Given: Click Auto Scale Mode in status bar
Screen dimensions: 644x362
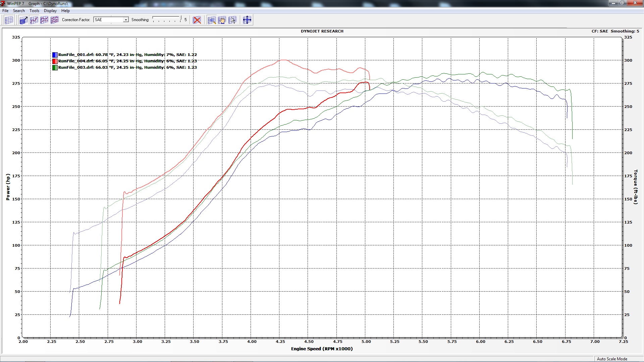Looking at the screenshot, I should pyautogui.click(x=612, y=359).
